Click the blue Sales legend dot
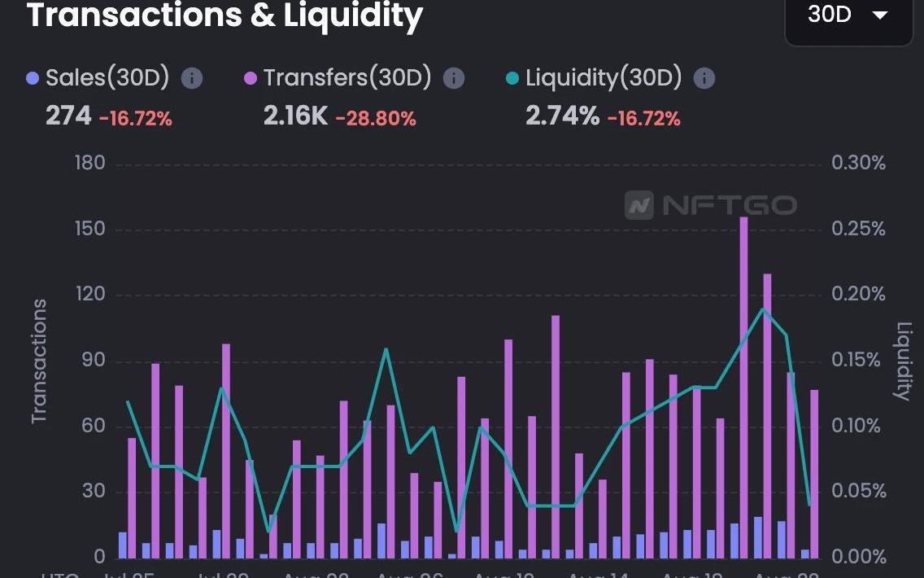Screen dimensions: 924x578 [33, 79]
